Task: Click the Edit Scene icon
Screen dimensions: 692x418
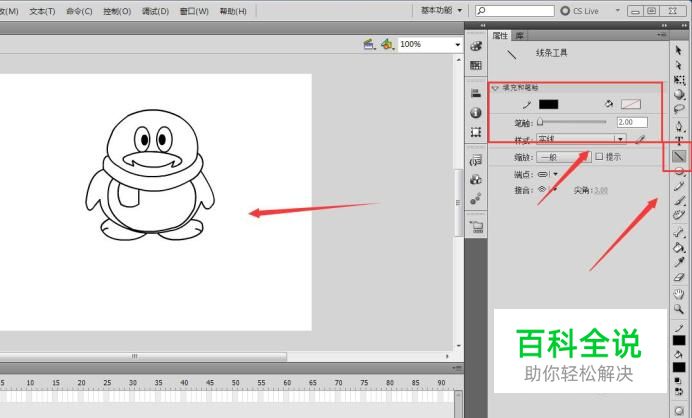Action: [369, 45]
